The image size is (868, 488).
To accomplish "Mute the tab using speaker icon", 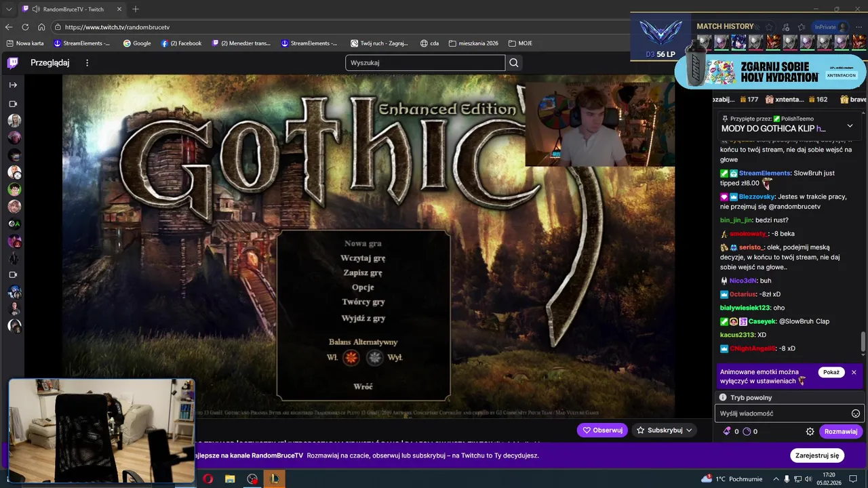I will pyautogui.click(x=35, y=9).
